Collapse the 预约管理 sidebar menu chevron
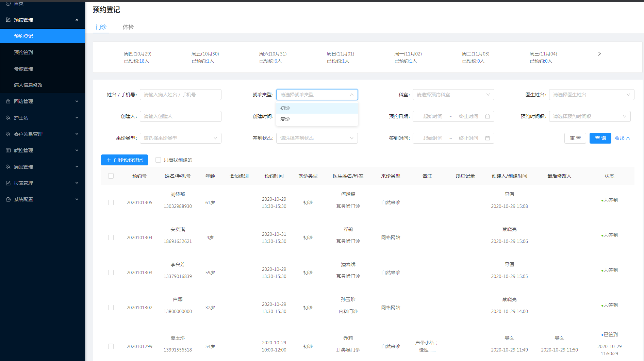 pyautogui.click(x=77, y=20)
